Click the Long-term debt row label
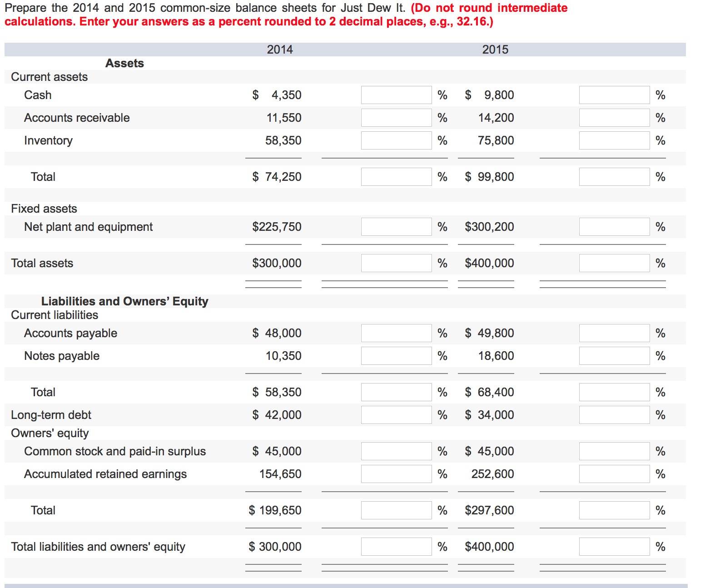The width and height of the screenshot is (725, 588). coord(51,415)
